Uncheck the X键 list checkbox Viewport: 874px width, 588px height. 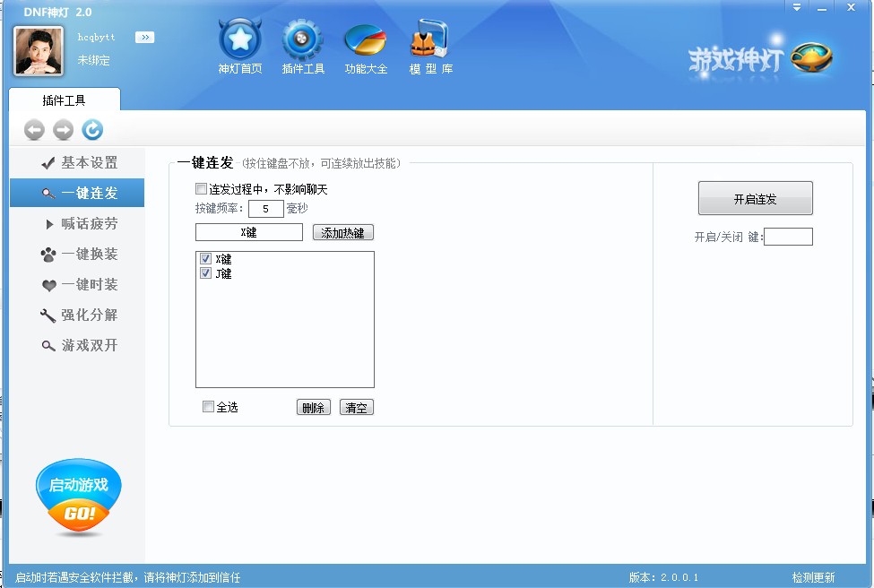(205, 259)
